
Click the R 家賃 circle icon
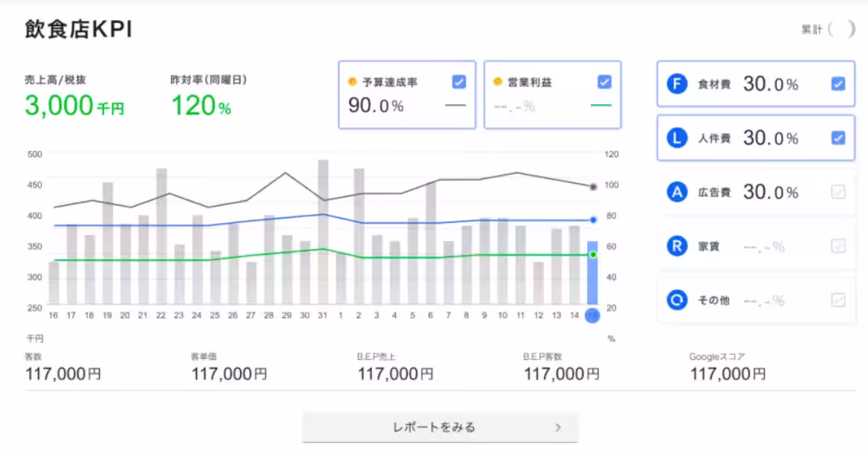point(676,246)
